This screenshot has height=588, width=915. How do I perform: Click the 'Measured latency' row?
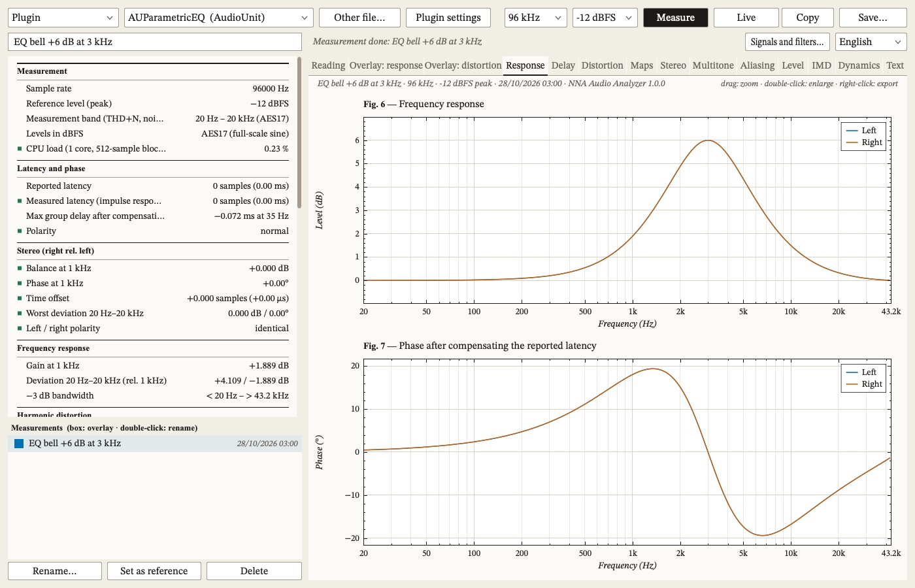[x=153, y=201]
